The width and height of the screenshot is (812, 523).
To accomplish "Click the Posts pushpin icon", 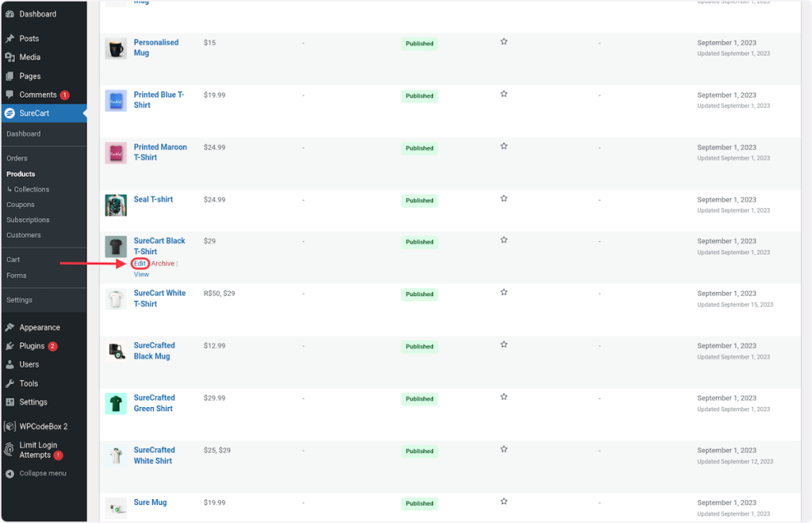I will point(10,38).
